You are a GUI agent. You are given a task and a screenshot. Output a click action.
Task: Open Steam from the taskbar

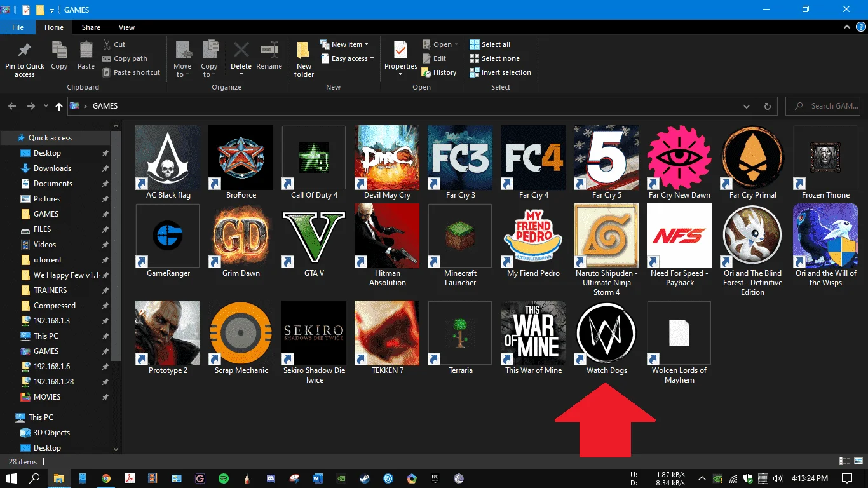364,478
